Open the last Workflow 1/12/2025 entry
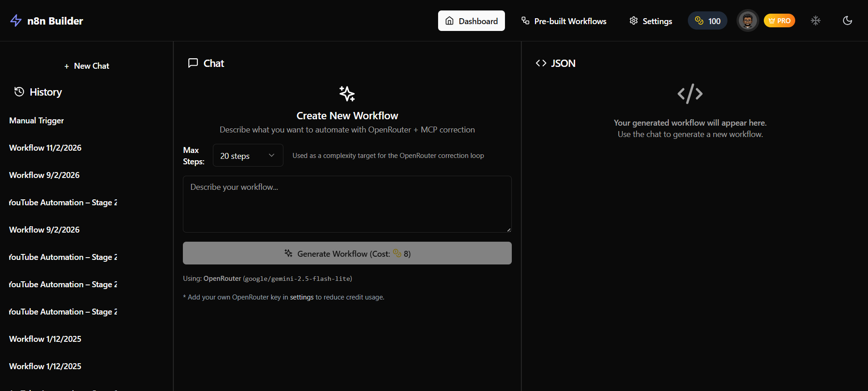 point(45,366)
